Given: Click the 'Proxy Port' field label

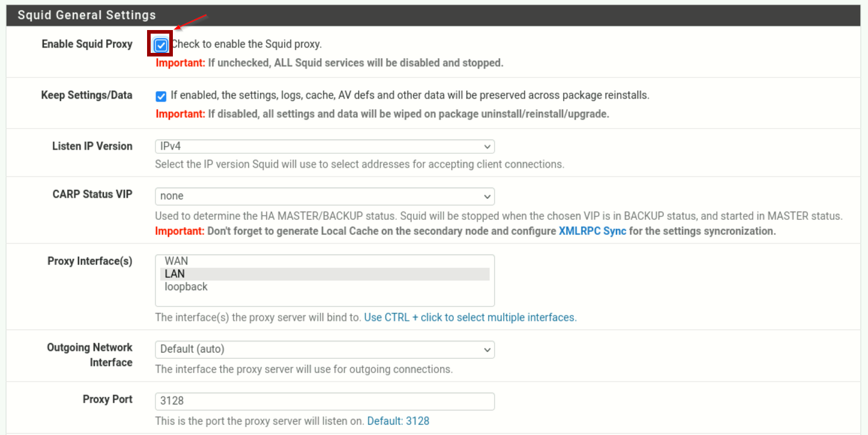Looking at the screenshot, I should tap(107, 400).
